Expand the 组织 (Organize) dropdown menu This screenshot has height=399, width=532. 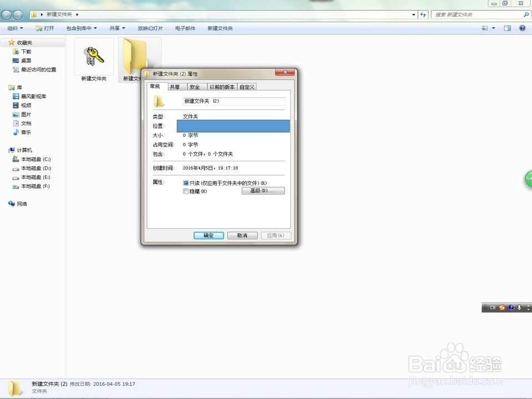(15, 28)
